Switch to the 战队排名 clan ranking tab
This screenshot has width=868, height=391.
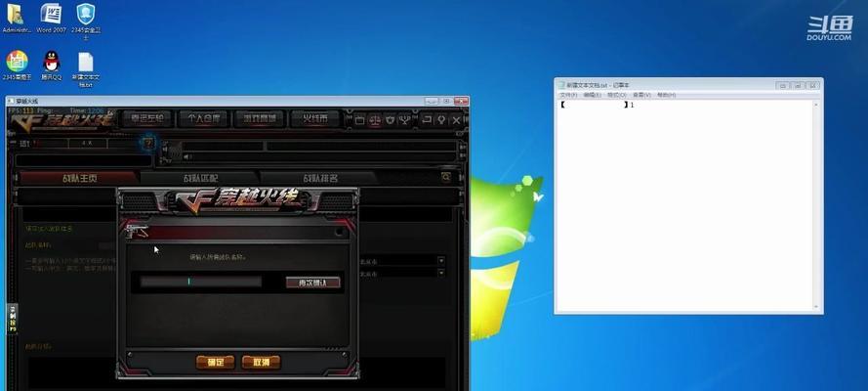(x=320, y=178)
